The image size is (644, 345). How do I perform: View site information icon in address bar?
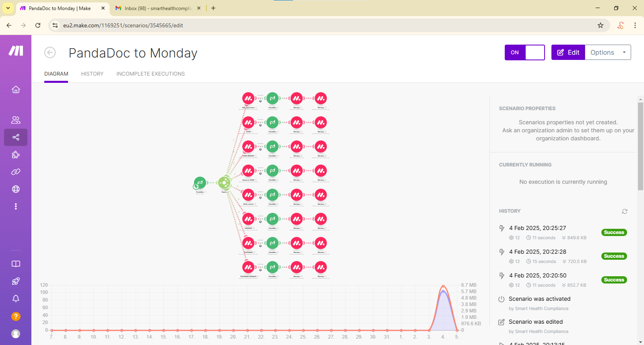click(55, 25)
